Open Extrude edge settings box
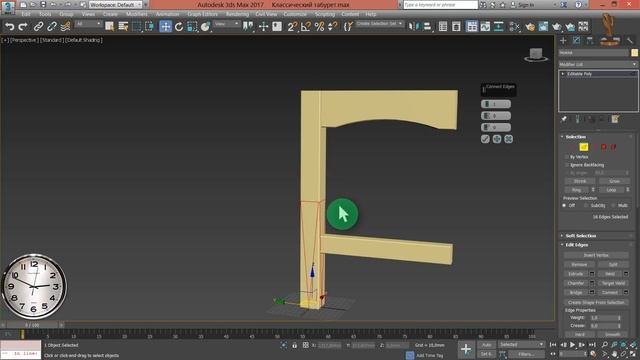640x360 pixels. (x=592, y=274)
